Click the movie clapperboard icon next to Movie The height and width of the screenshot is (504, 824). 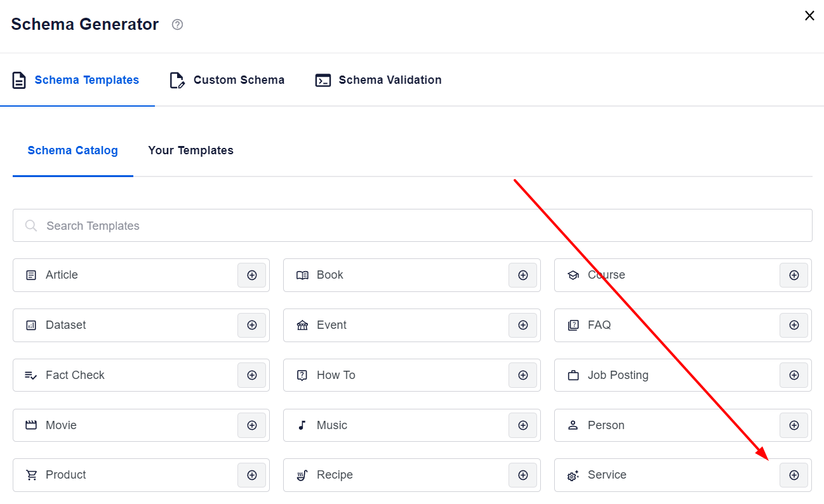pos(31,425)
